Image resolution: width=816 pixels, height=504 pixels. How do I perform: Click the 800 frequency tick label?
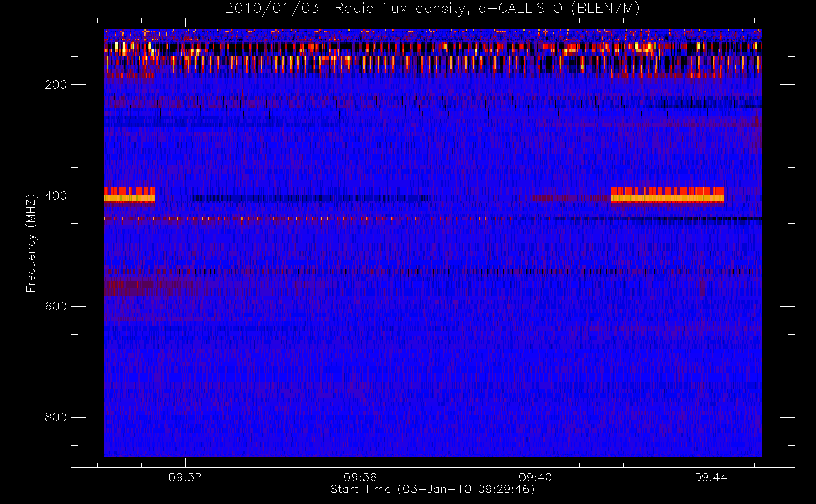pos(55,417)
